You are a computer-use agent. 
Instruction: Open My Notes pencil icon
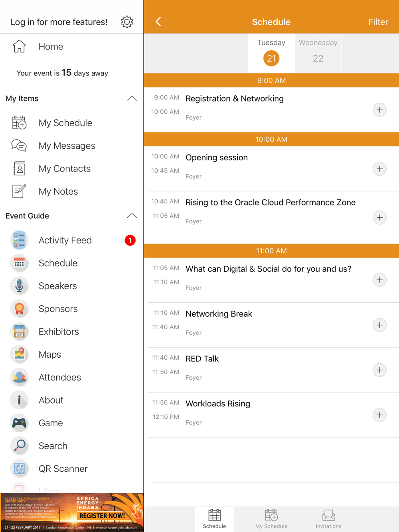pos(19,191)
